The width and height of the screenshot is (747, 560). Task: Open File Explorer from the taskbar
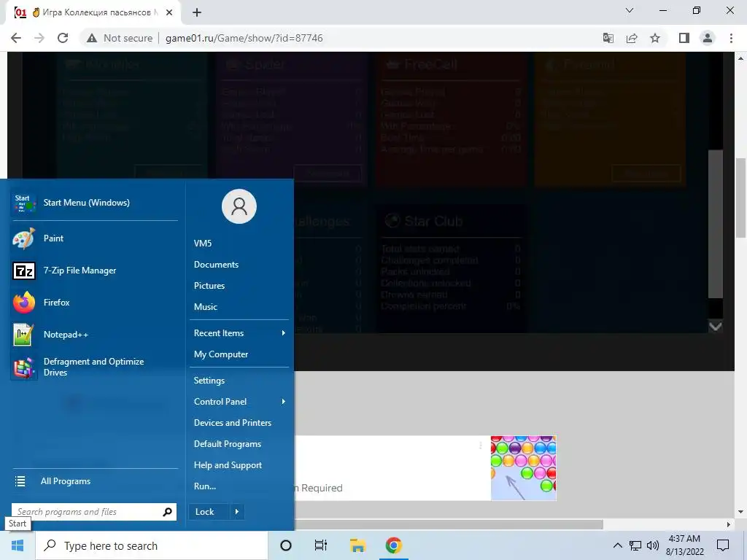357,545
